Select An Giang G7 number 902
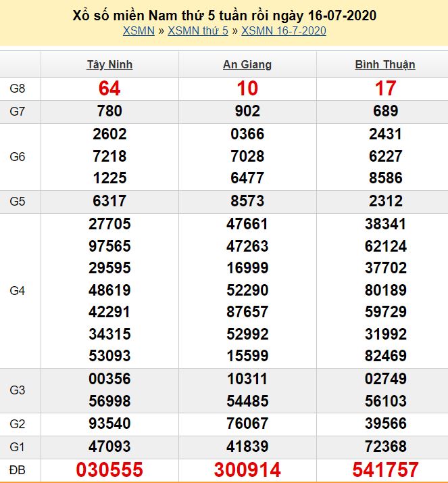The image size is (448, 483). tap(247, 111)
